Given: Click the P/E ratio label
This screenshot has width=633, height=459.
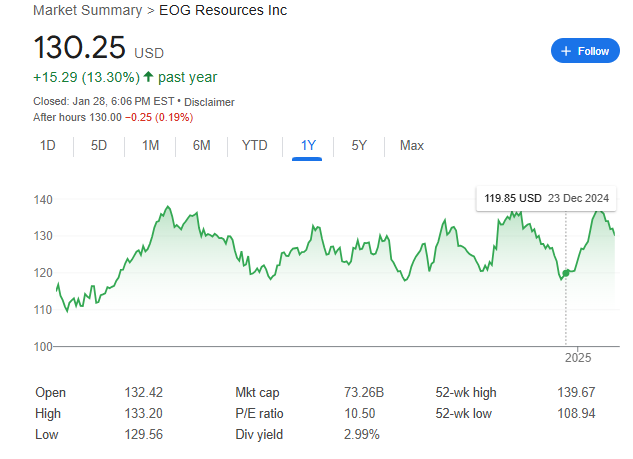Looking at the screenshot, I should click(259, 413).
